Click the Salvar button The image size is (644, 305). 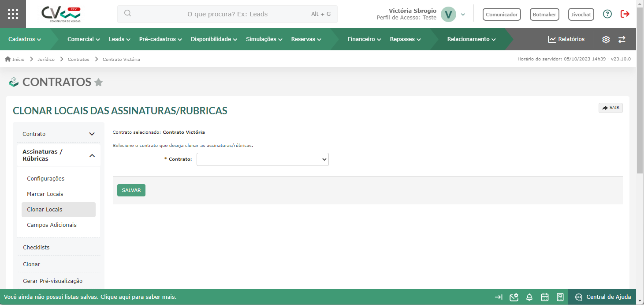pos(131,190)
